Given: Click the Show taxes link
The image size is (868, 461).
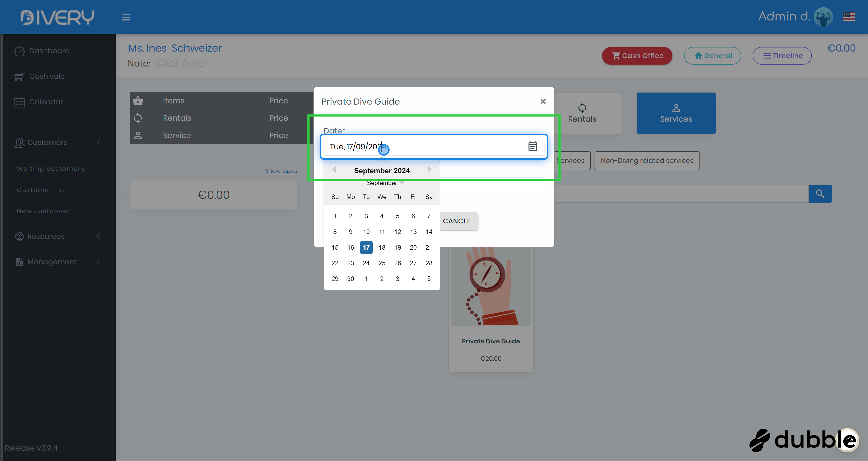Looking at the screenshot, I should tap(281, 171).
